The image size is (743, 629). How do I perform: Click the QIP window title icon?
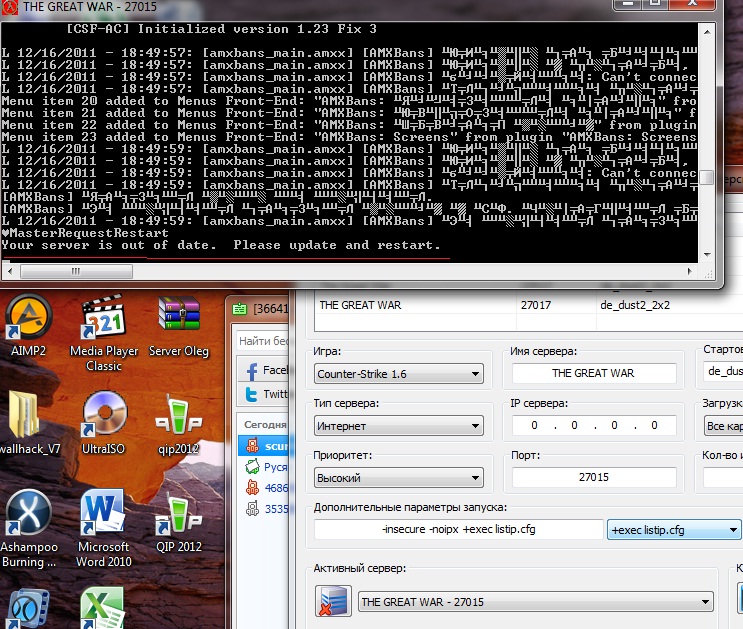[x=240, y=309]
